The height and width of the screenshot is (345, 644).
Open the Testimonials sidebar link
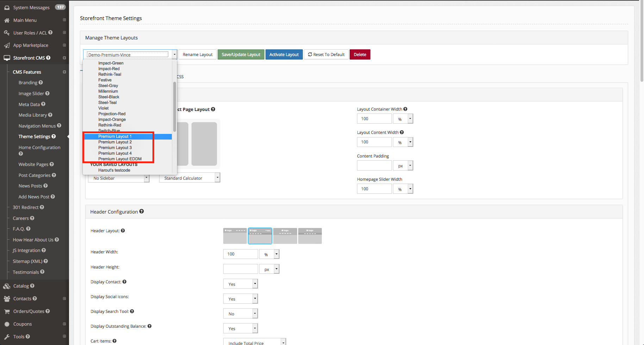(x=26, y=272)
